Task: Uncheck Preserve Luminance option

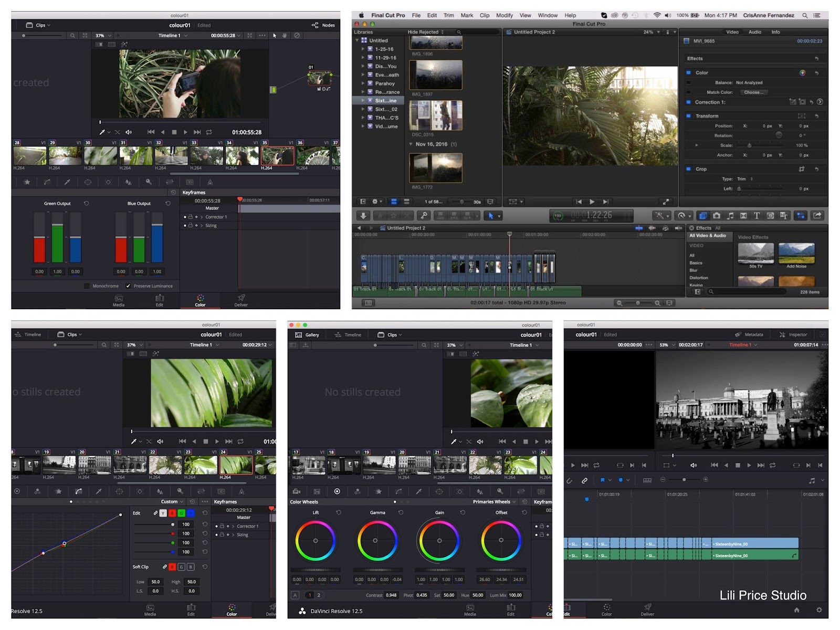Action: tap(128, 286)
